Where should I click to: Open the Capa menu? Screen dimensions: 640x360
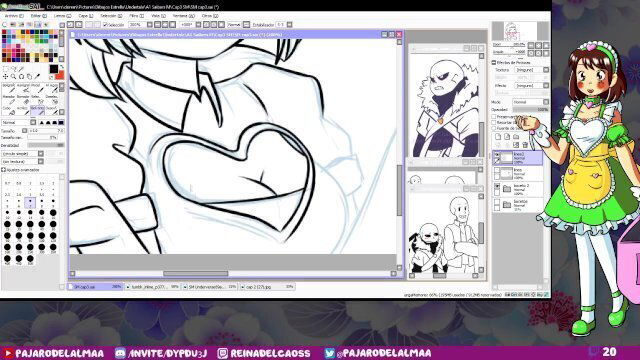coord(85,16)
